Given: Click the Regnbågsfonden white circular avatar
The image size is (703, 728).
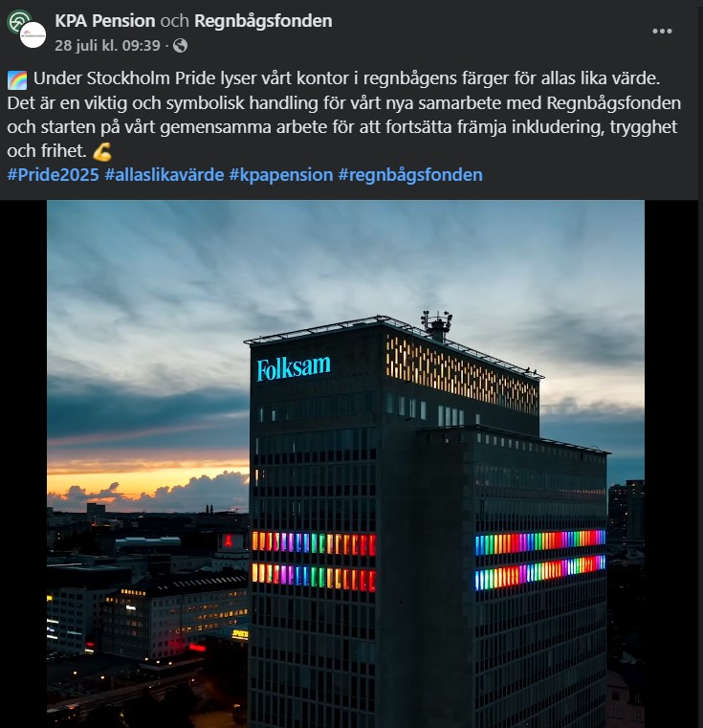Looking at the screenshot, I should pos(33,34).
